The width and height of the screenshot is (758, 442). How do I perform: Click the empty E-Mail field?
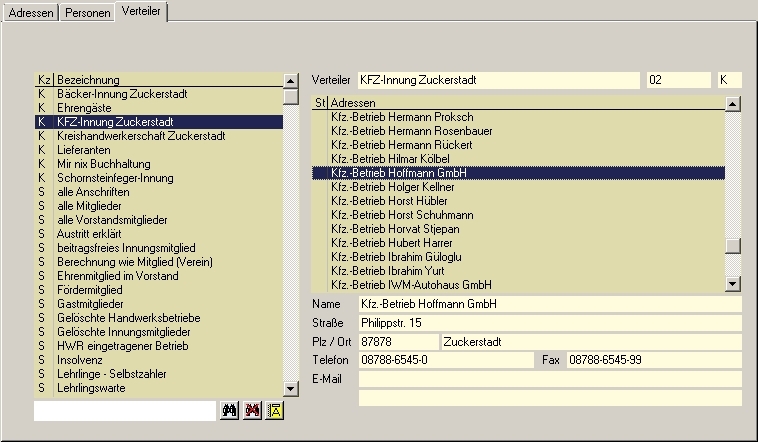tap(549, 379)
